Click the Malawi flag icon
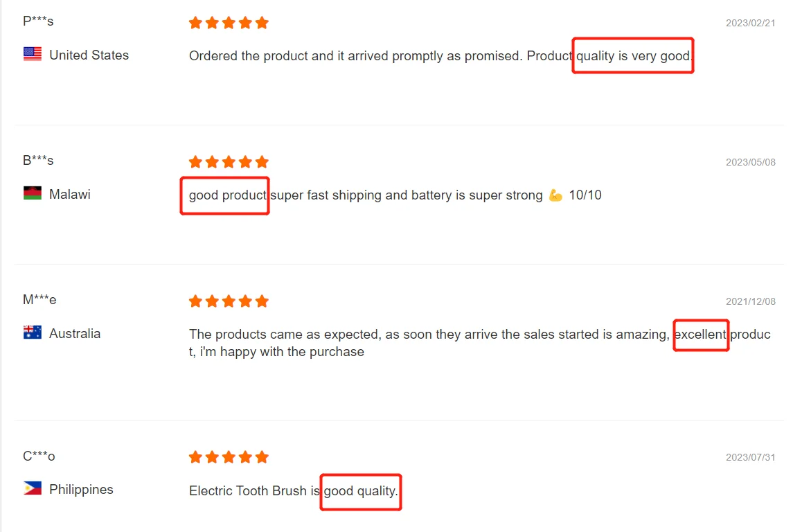 pyautogui.click(x=33, y=194)
